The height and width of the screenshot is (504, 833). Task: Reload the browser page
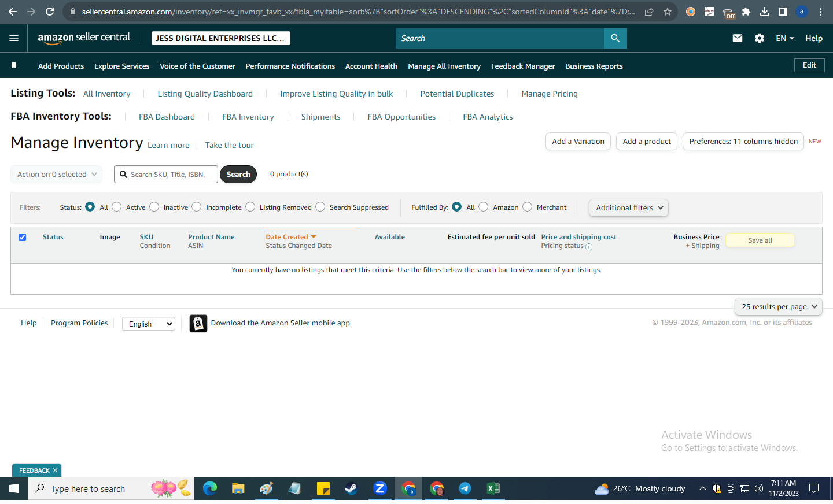point(50,12)
